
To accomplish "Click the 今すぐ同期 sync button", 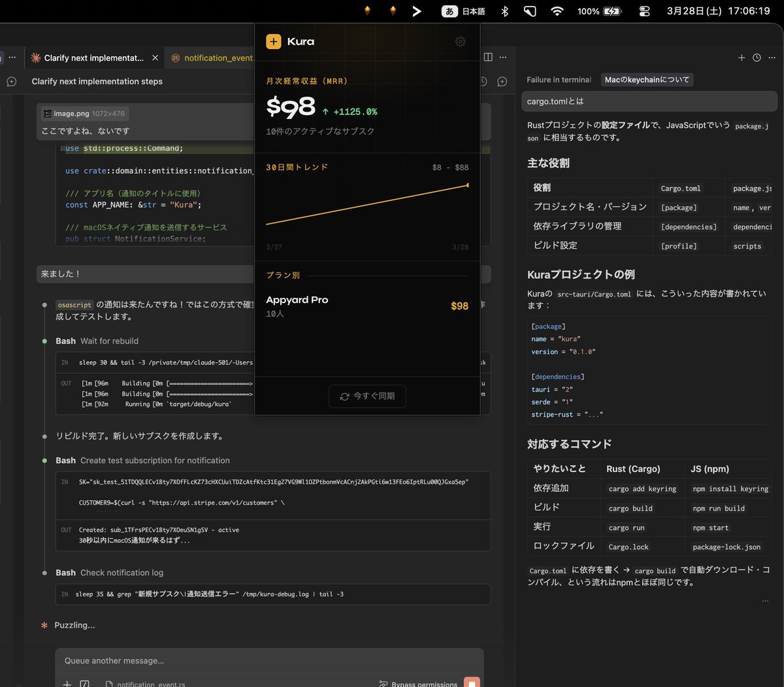I will [367, 396].
